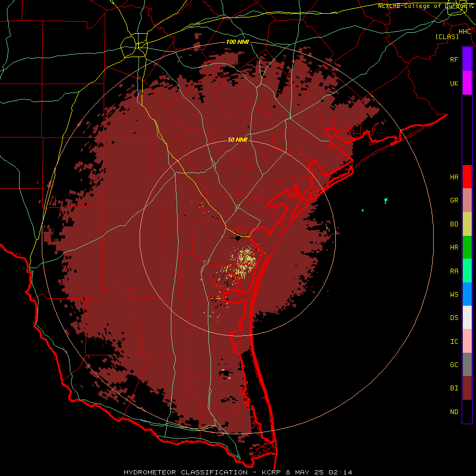Click the 'IC' legend label
Viewport: 476px width, 476px height.
[454, 341]
